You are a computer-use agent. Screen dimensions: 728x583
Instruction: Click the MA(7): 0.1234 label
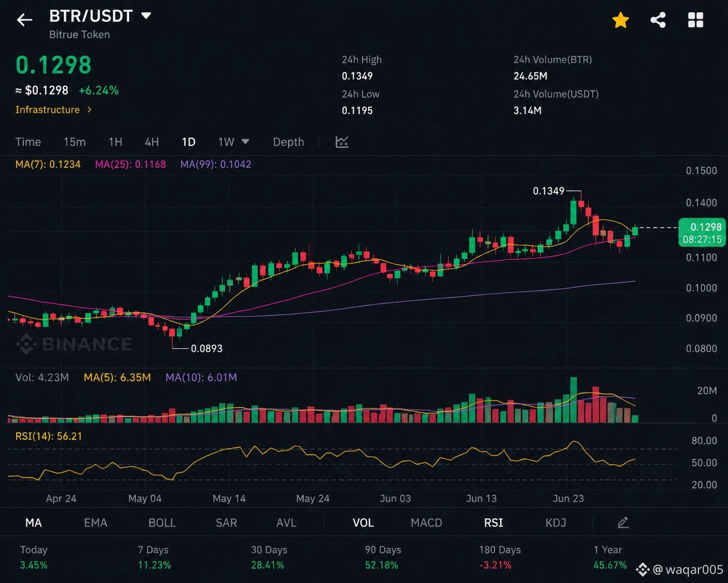[48, 164]
